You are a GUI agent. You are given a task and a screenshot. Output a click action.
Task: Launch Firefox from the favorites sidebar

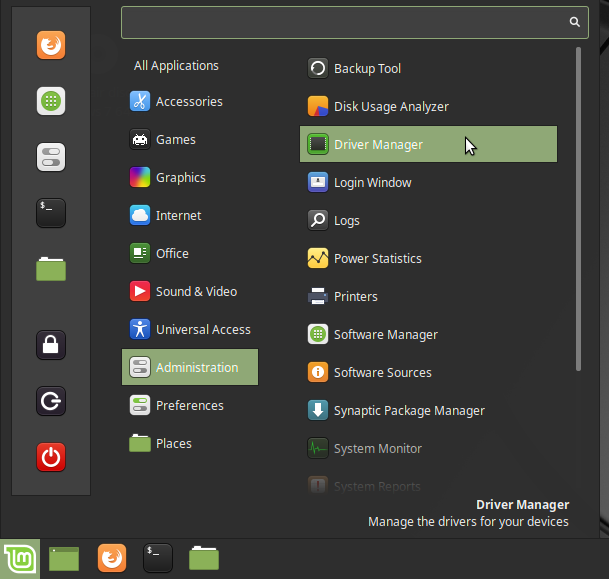pos(51,45)
